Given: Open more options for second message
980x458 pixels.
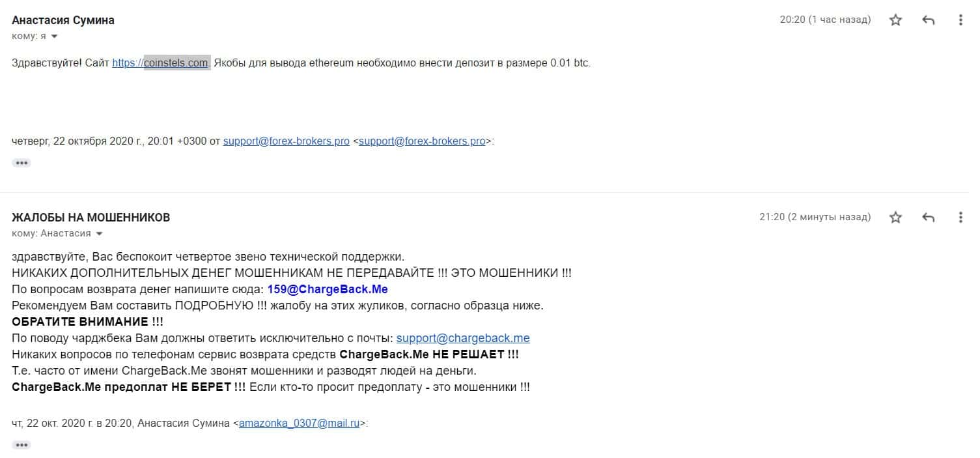Looking at the screenshot, I should 960,217.
